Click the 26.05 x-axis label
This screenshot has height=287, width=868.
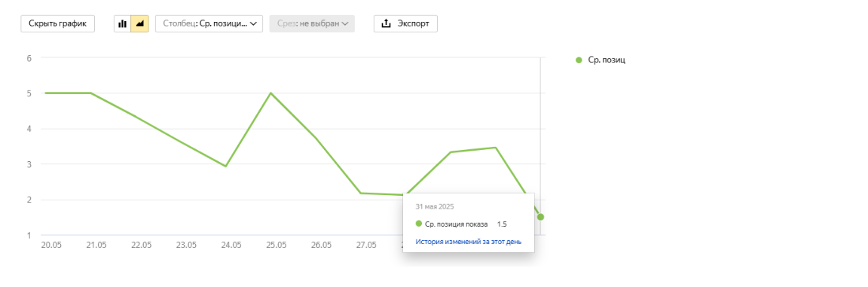coord(321,244)
